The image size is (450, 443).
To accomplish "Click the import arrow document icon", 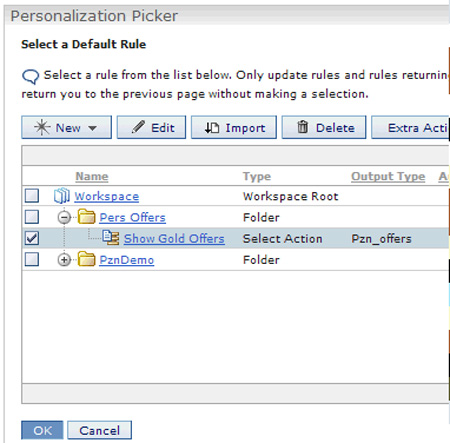I will coord(212,127).
